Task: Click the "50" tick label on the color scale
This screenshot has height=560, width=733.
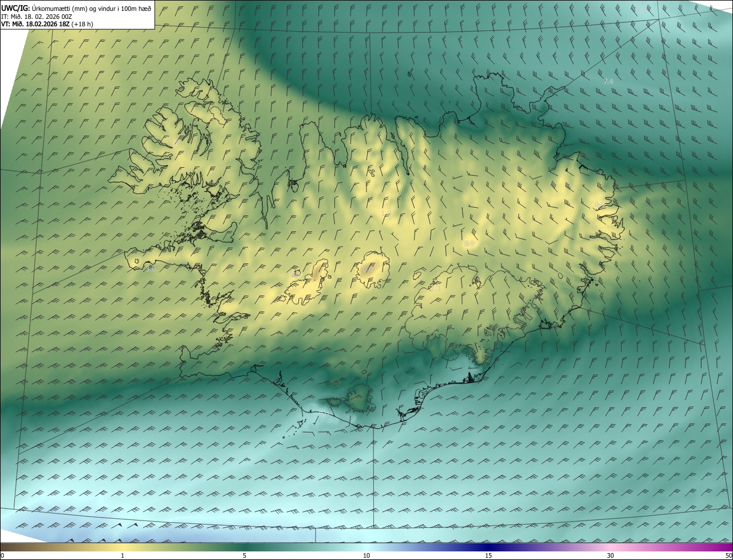Action: pyautogui.click(x=728, y=555)
